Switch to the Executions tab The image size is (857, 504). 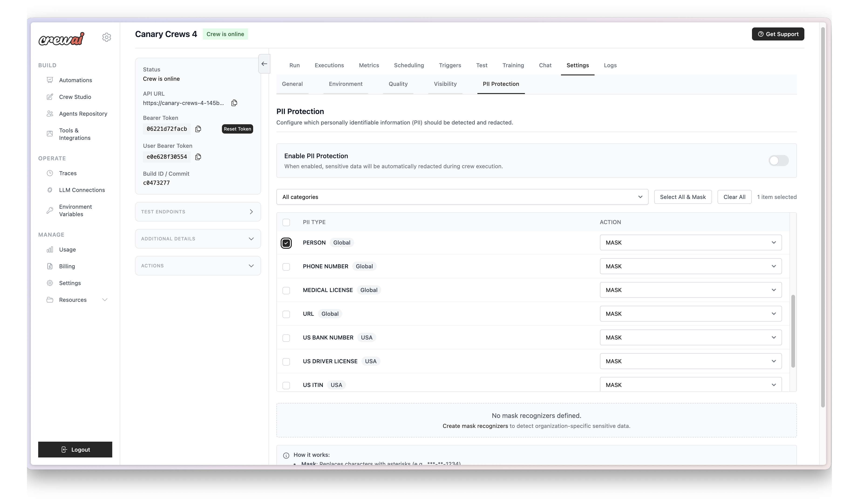(x=329, y=65)
